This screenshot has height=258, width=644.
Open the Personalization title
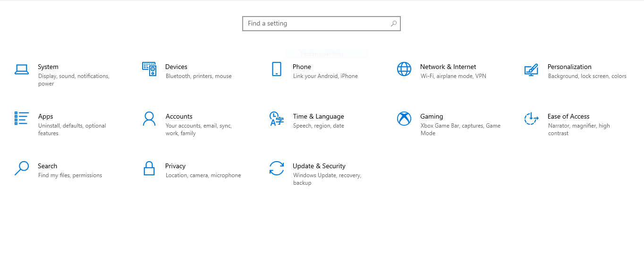coord(569,67)
